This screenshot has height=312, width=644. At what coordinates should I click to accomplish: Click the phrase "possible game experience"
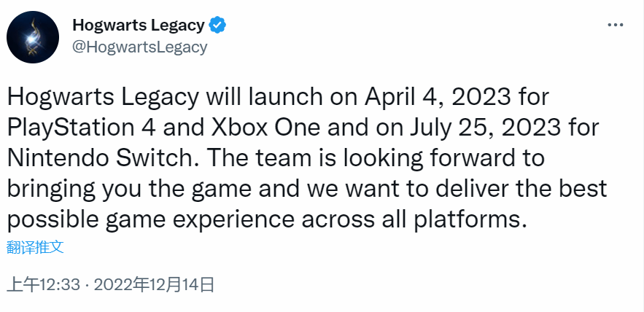[x=151, y=219]
